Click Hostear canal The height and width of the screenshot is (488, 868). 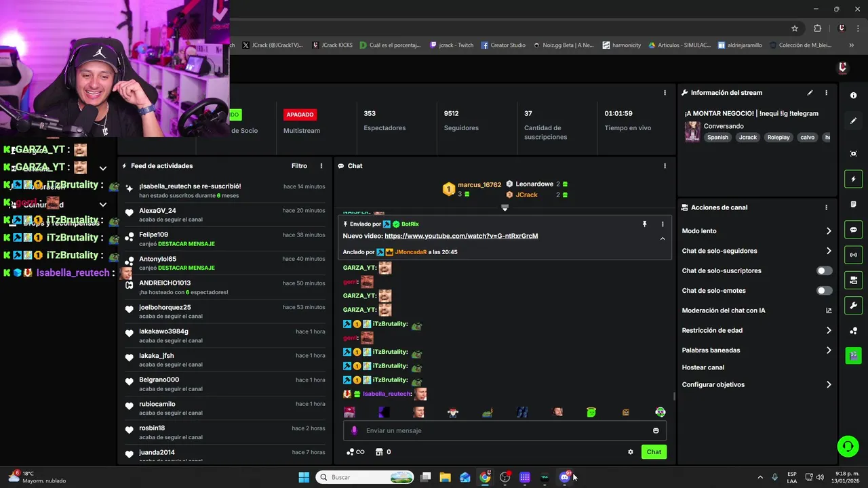(x=703, y=367)
